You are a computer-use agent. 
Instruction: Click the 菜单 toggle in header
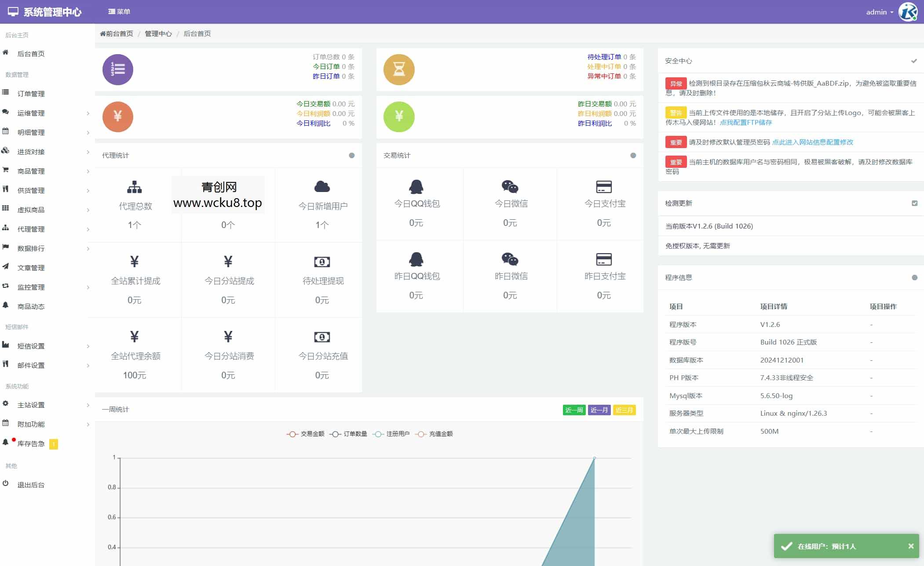tap(119, 11)
